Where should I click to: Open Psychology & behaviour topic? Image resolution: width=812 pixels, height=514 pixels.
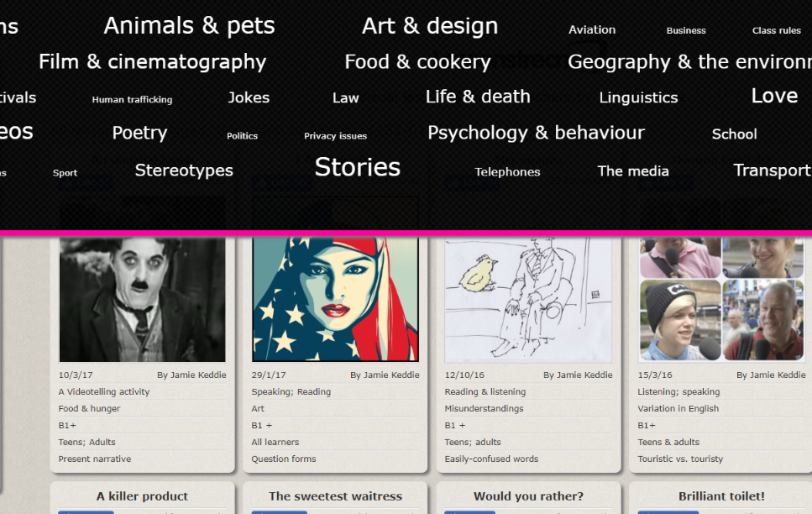point(536,134)
